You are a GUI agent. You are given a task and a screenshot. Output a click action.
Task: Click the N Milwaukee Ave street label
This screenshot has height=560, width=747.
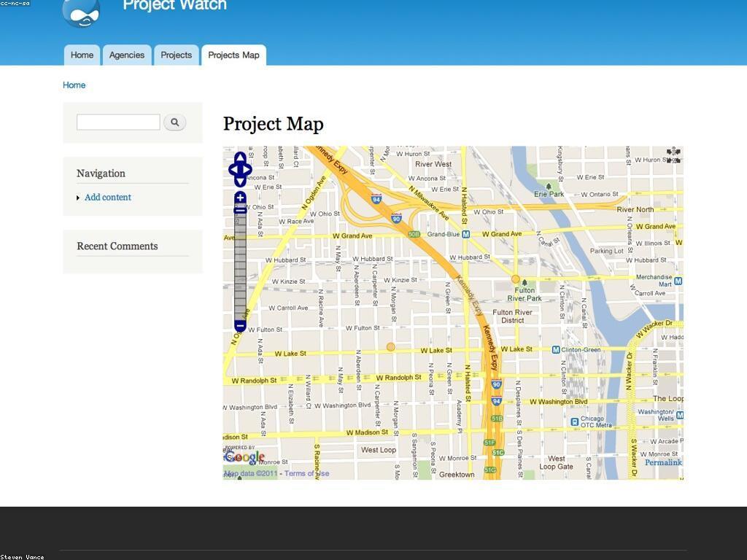click(429, 203)
